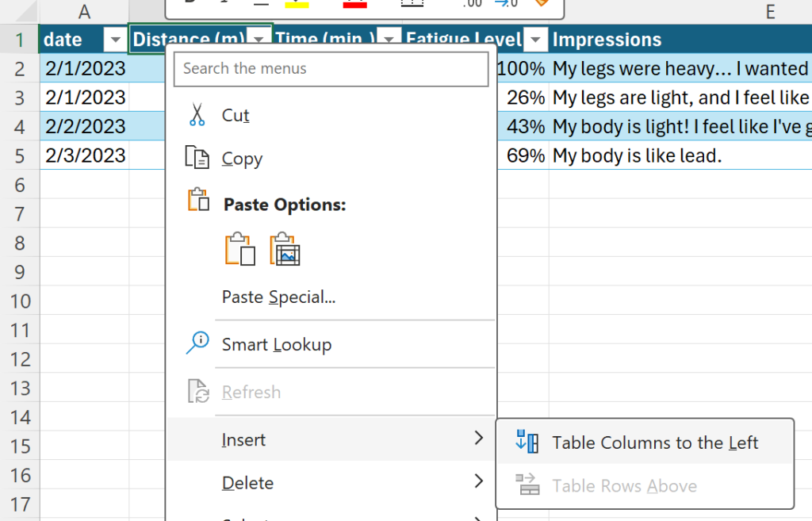Select row 5 header
812x521 pixels.
[x=20, y=155]
